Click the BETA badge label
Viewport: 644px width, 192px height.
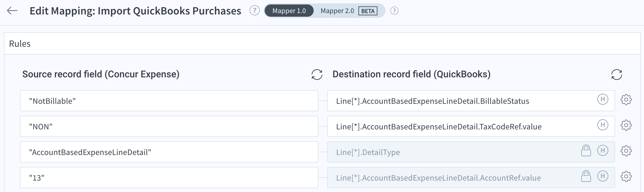tap(368, 11)
